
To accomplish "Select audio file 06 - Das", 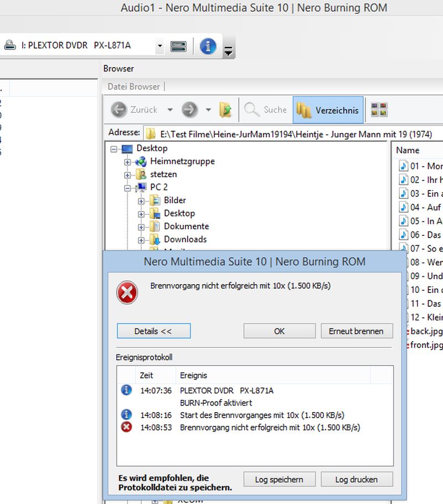I will pyautogui.click(x=420, y=235).
